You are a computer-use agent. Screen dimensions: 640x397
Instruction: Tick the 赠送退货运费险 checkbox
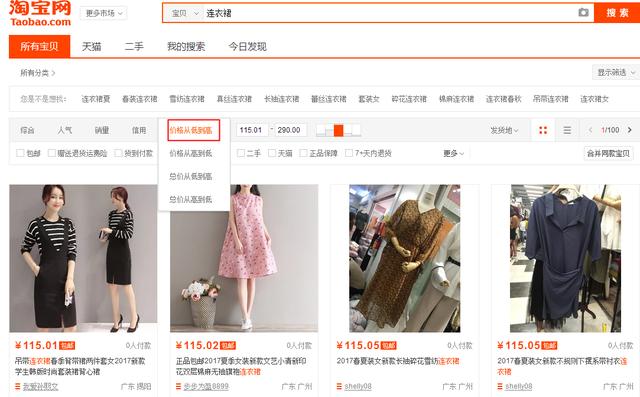click(52, 153)
